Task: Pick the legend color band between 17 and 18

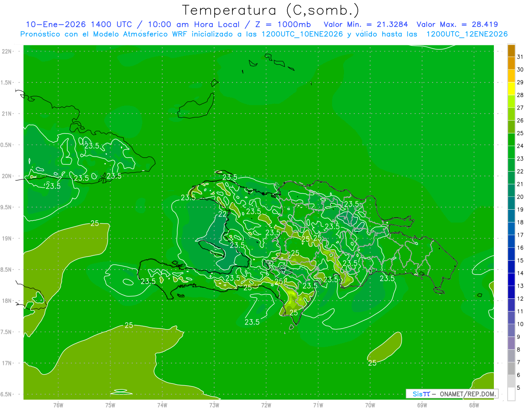Action: pos(511,229)
